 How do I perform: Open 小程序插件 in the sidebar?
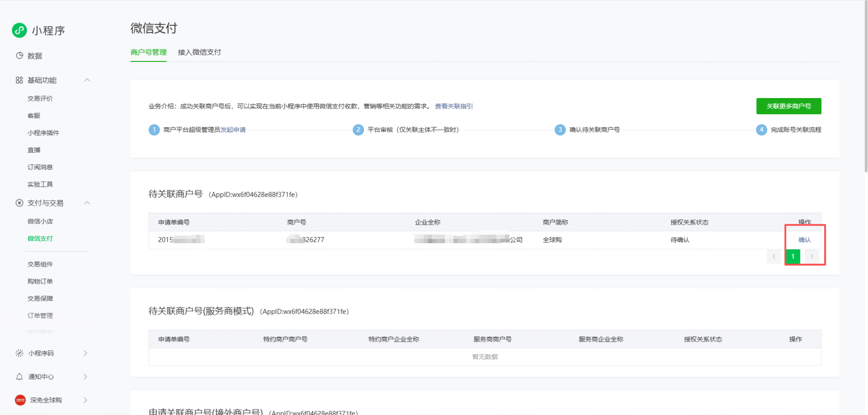point(43,133)
